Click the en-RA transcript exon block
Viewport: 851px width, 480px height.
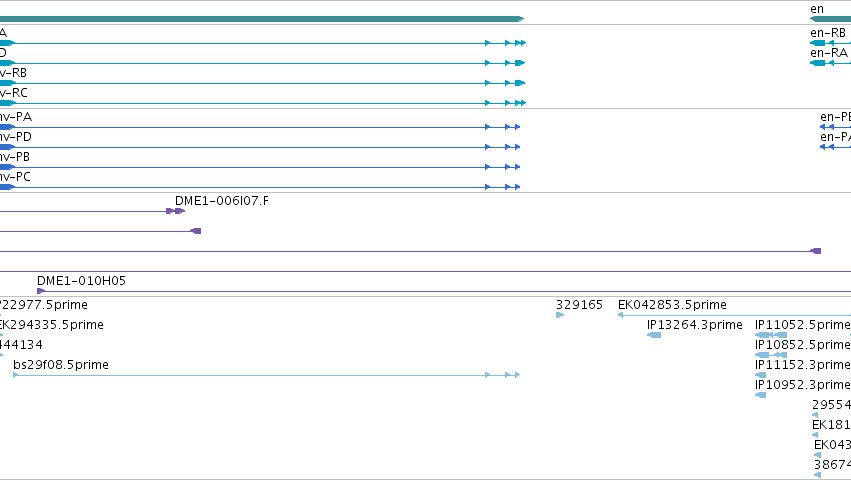[x=817, y=63]
